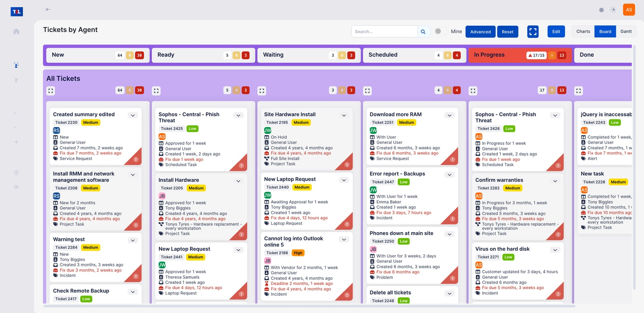Switch to the Gantt view

tap(626, 31)
